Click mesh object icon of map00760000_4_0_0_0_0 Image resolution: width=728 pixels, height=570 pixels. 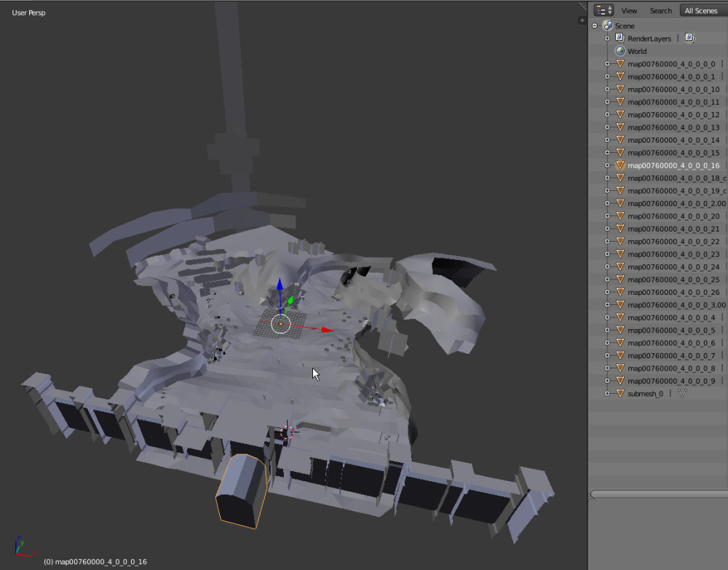620,63
